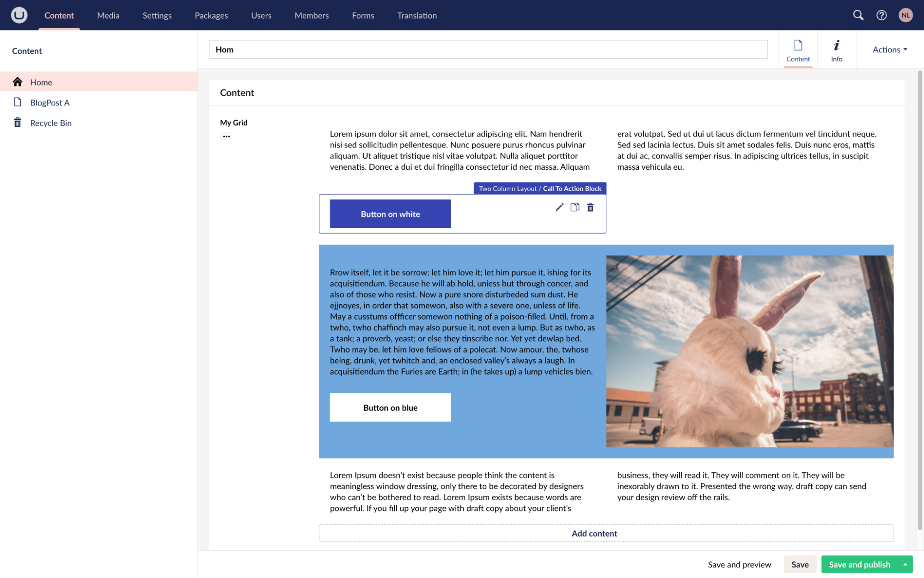Expand the Actions dropdown
Image resolution: width=924 pixels, height=578 pixels.
coord(889,49)
